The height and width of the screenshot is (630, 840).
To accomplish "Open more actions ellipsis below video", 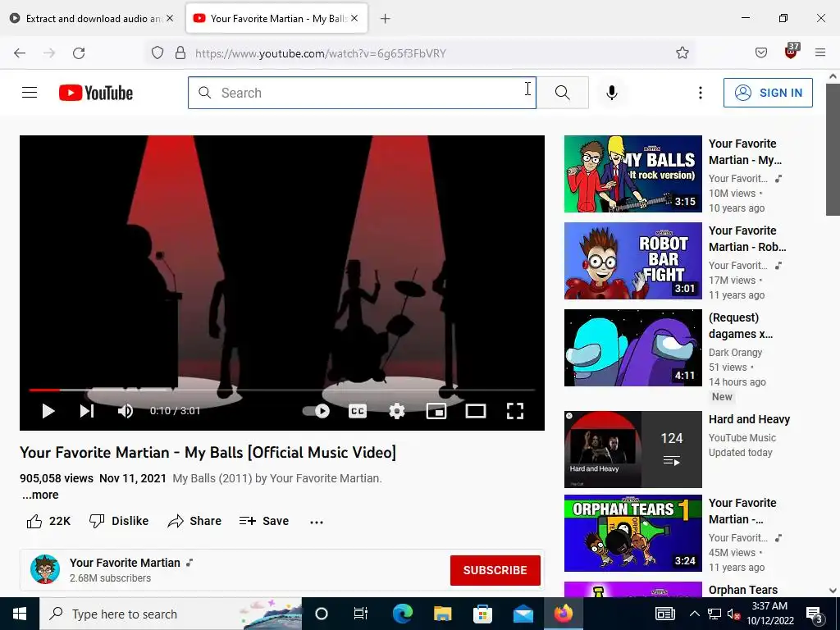I will click(317, 522).
